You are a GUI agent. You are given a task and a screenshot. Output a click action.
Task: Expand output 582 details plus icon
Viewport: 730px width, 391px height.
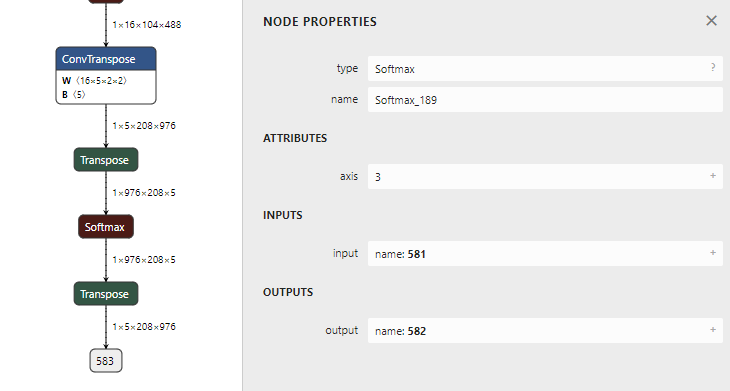[713, 330]
